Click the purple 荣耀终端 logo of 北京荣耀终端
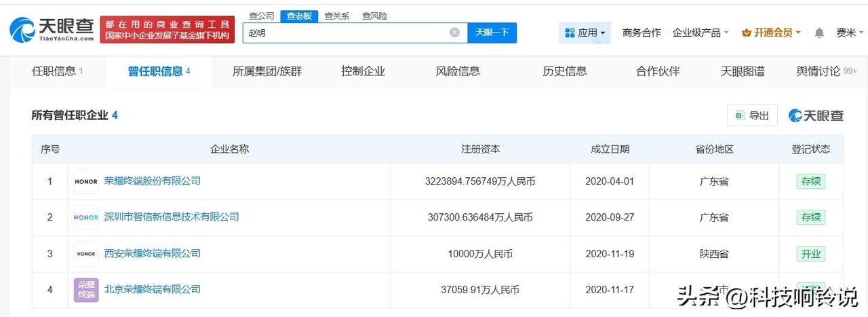868x317 pixels. 86,290
